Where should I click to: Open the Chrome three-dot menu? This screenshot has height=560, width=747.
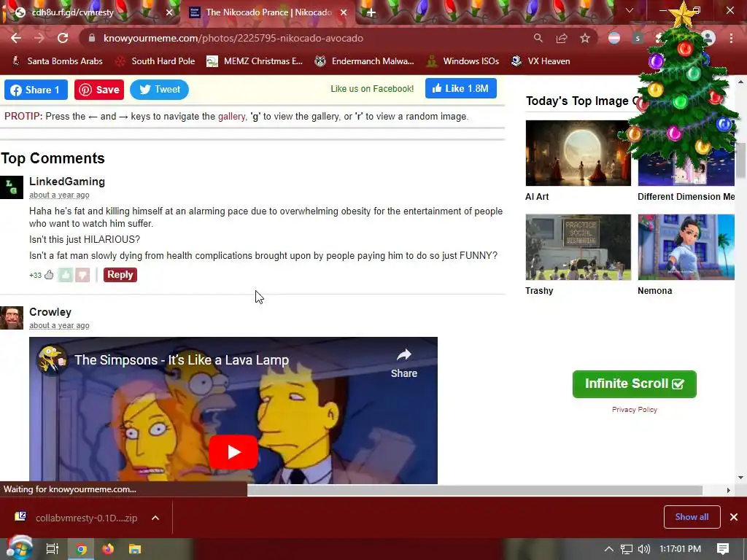click(731, 38)
